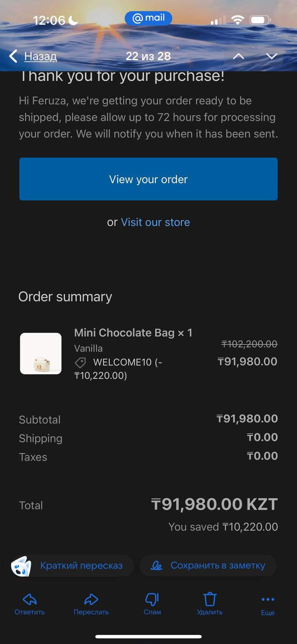Tap the Назад back label
Image resolution: width=297 pixels, height=644 pixels.
tap(40, 56)
